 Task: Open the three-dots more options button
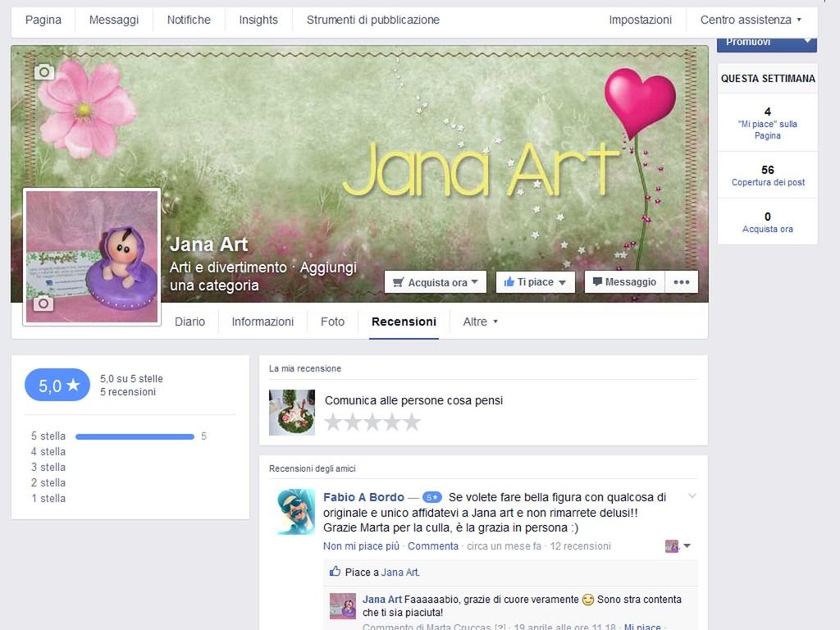point(682,282)
